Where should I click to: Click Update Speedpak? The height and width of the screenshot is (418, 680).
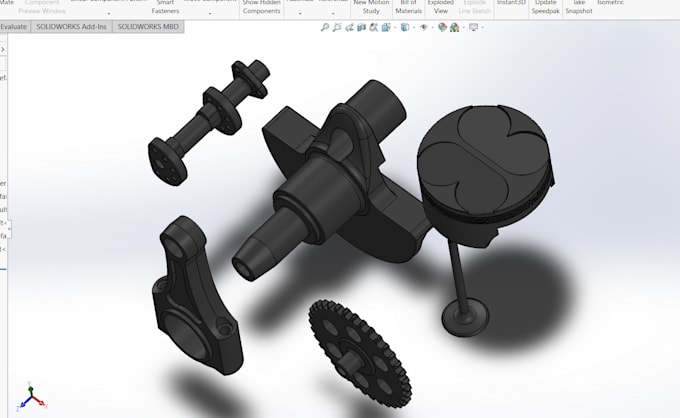tap(546, 7)
